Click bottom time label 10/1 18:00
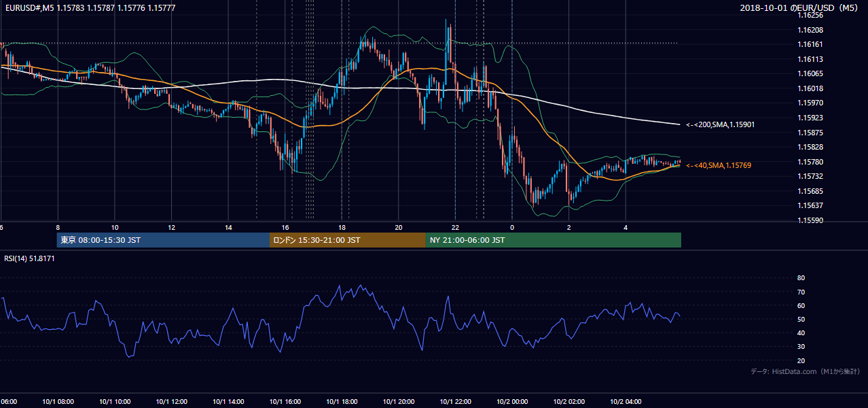This screenshot has width=868, height=408. point(342,402)
